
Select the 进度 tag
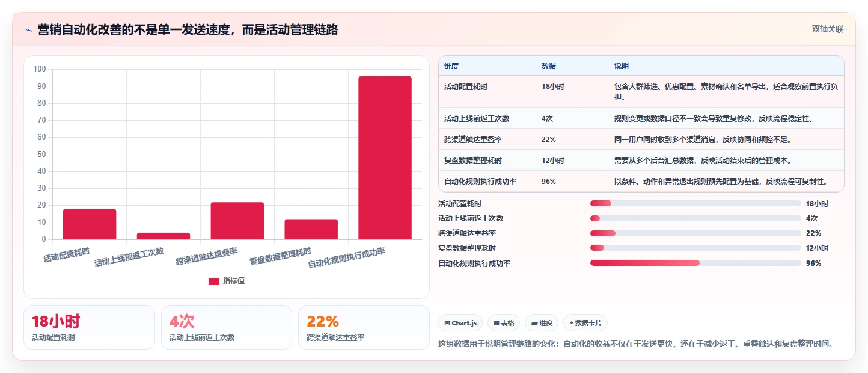[x=542, y=323]
